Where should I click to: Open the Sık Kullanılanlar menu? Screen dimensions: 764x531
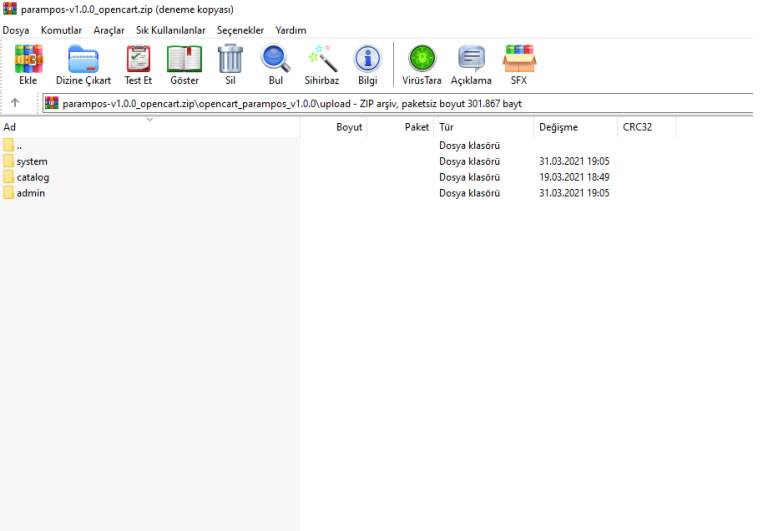point(171,30)
